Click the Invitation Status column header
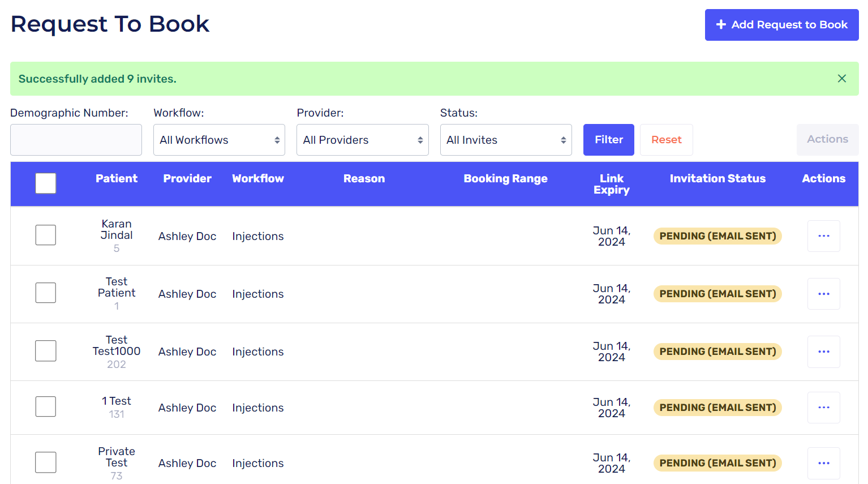 pyautogui.click(x=717, y=179)
